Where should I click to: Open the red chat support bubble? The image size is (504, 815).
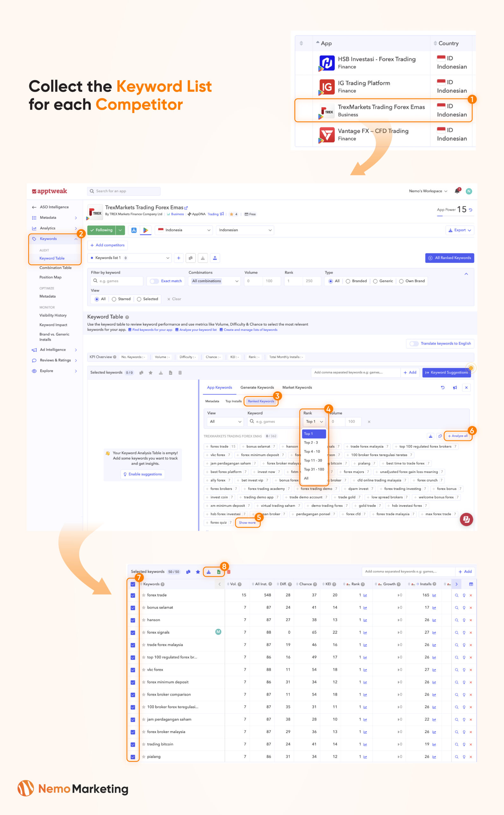point(466,519)
